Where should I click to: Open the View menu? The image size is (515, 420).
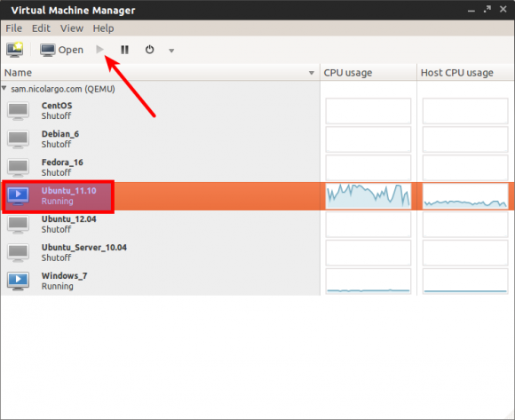pos(72,28)
